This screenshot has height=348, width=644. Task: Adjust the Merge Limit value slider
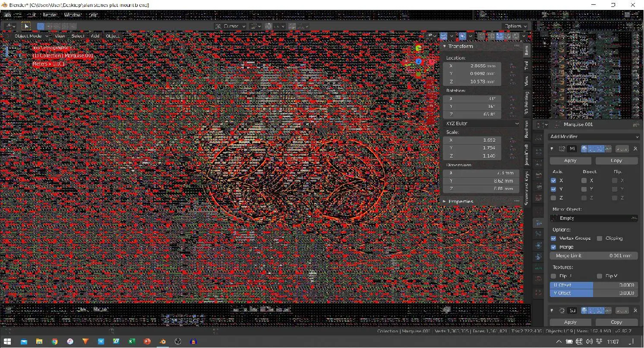pos(593,255)
